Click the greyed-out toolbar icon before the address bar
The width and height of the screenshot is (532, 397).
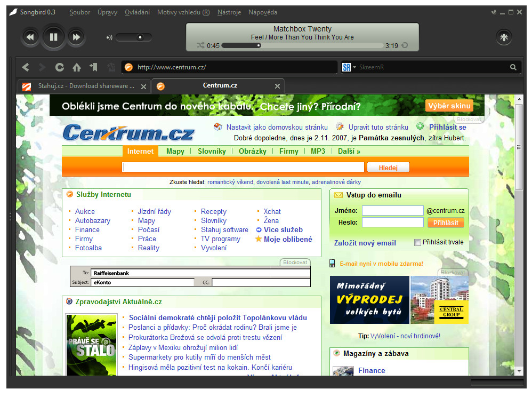[111, 67]
